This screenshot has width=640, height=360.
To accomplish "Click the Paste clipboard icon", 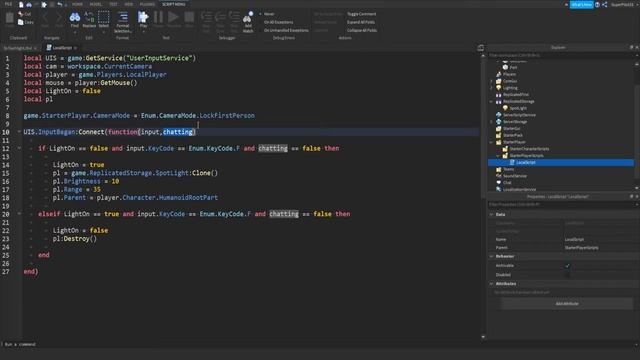I will point(9,18).
